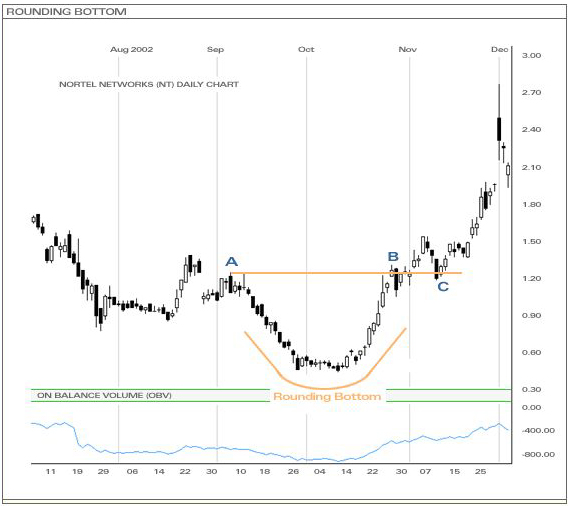Click the 11 date tick label
568x506 pixels.
50,471
